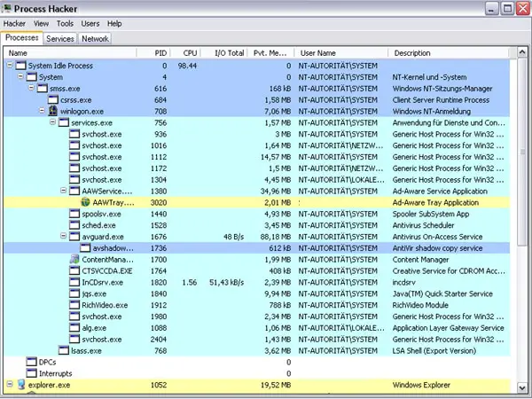Sort by the CPU column header

[x=185, y=53]
